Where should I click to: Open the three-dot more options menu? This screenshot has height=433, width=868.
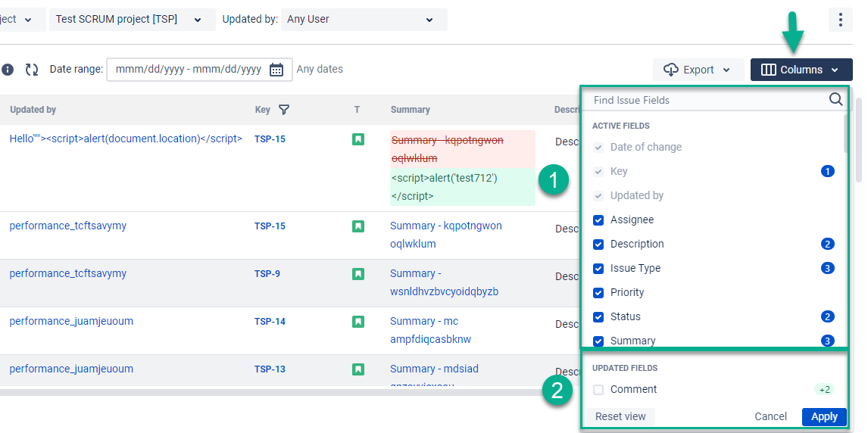[x=840, y=20]
